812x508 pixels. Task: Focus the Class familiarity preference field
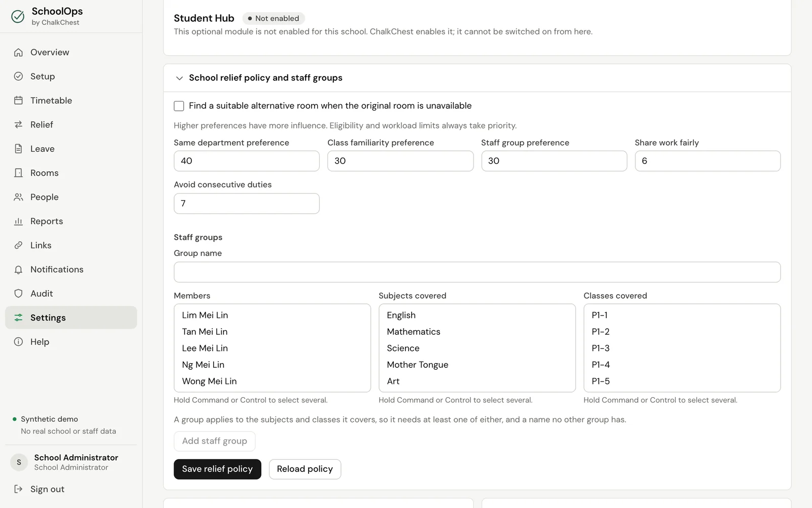(x=400, y=161)
